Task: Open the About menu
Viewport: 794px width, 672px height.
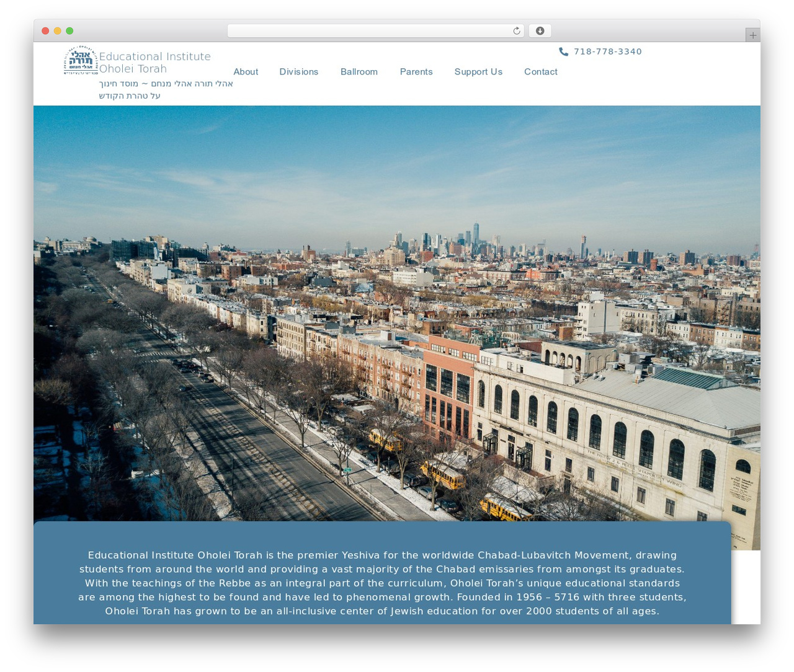Action: click(x=246, y=72)
